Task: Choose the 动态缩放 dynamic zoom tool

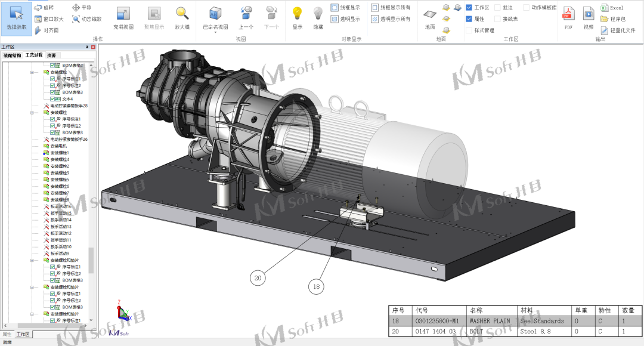Action: pyautogui.click(x=86, y=19)
